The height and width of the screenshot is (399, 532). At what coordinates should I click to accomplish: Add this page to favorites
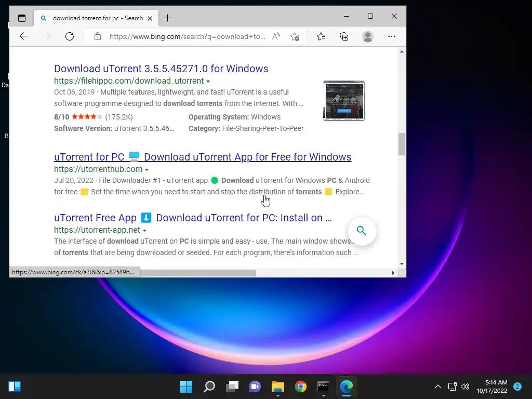pos(295,36)
